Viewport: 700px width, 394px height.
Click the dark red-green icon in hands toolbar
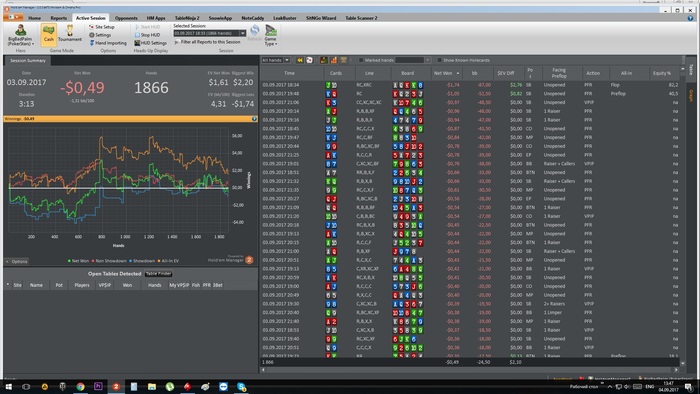(324, 60)
